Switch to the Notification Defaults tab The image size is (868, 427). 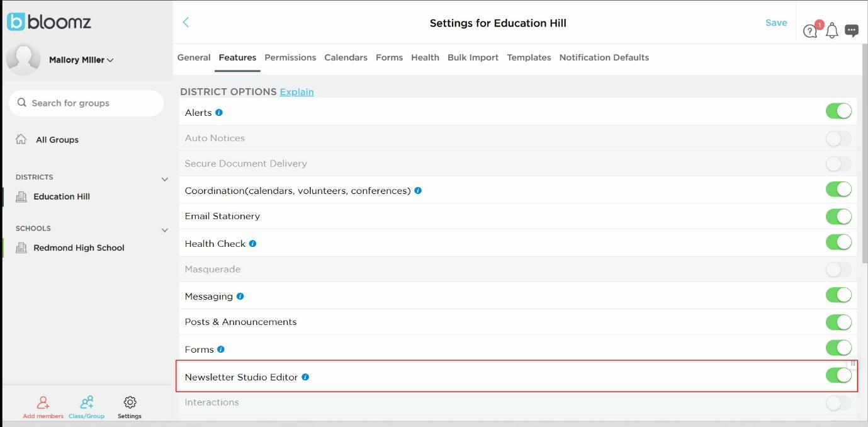tap(604, 57)
